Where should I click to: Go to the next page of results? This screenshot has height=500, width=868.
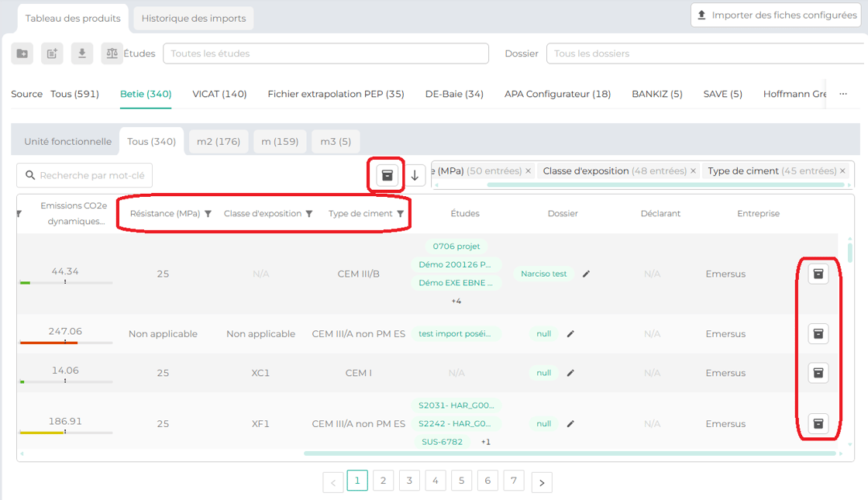tap(542, 482)
